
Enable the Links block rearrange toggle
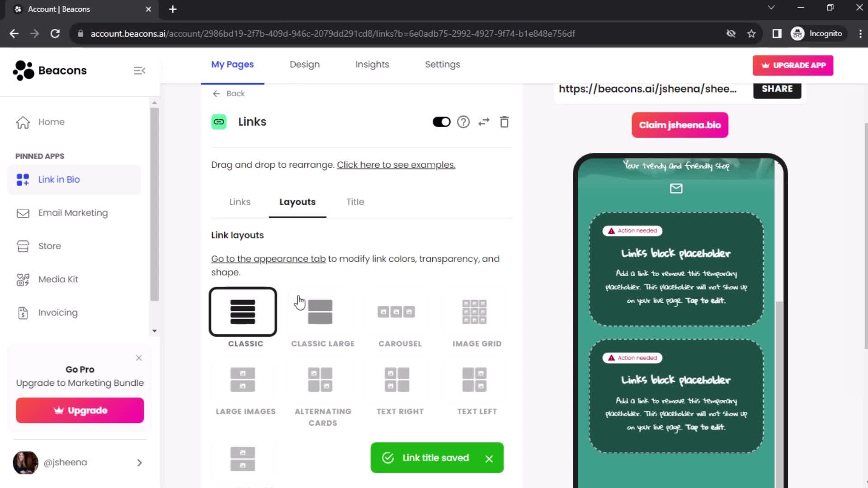(x=484, y=122)
